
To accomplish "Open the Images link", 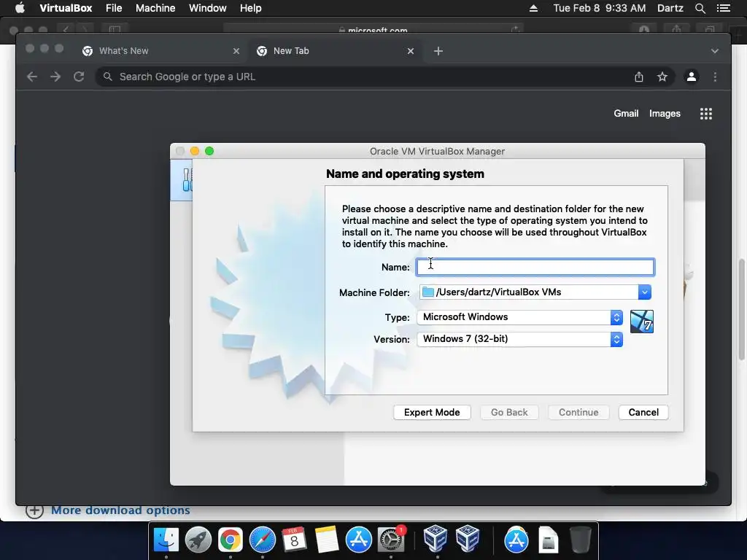I will point(665,113).
